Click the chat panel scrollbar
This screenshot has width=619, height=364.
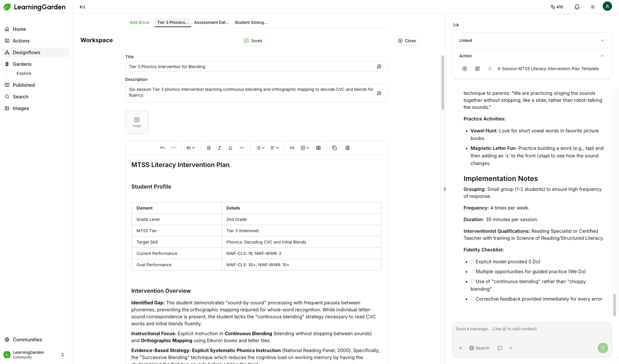tap(614, 305)
